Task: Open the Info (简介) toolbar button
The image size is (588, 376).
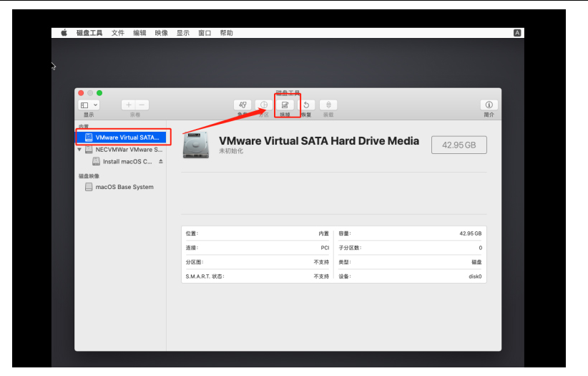Action: click(x=489, y=105)
